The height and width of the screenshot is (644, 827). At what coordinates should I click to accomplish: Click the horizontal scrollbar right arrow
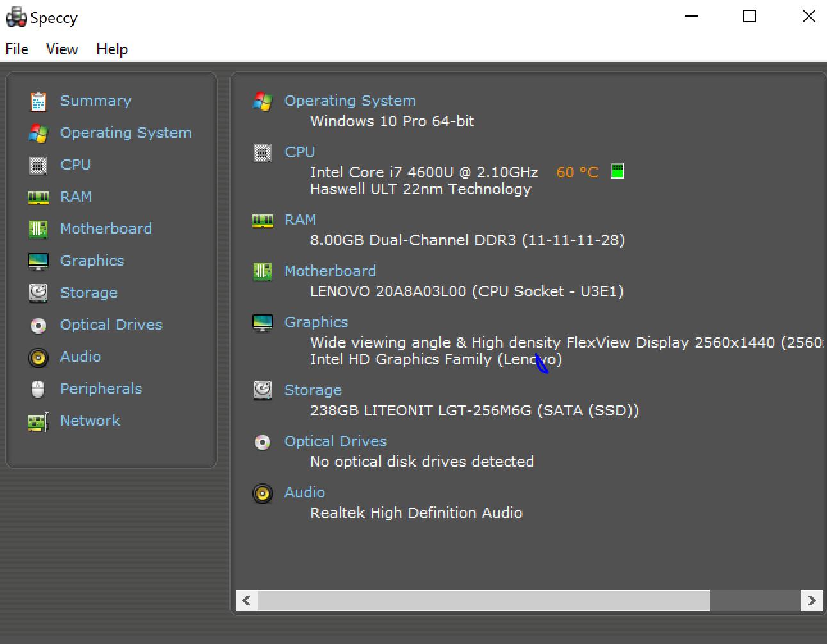click(812, 600)
